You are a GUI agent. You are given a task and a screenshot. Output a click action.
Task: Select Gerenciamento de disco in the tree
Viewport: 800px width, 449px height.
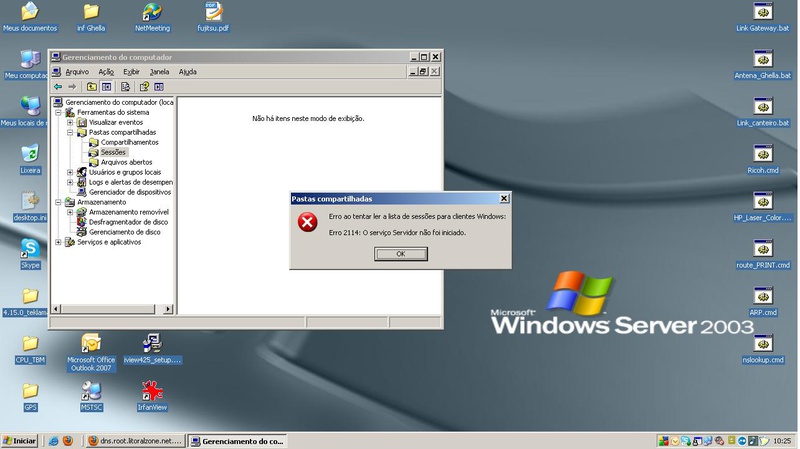124,232
